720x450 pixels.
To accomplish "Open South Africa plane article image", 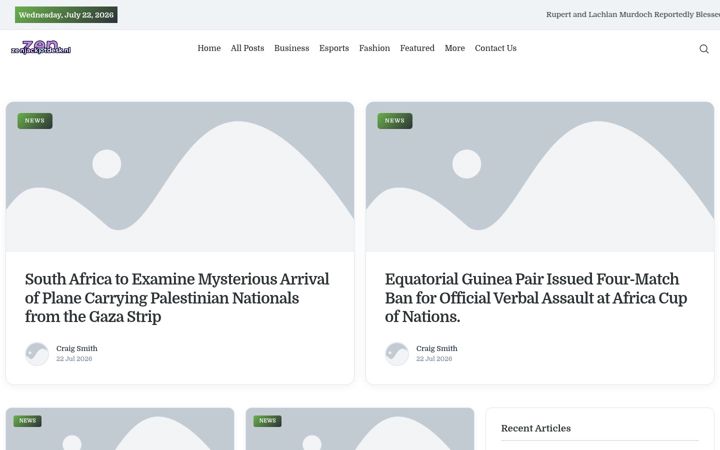I will pyautogui.click(x=180, y=177).
